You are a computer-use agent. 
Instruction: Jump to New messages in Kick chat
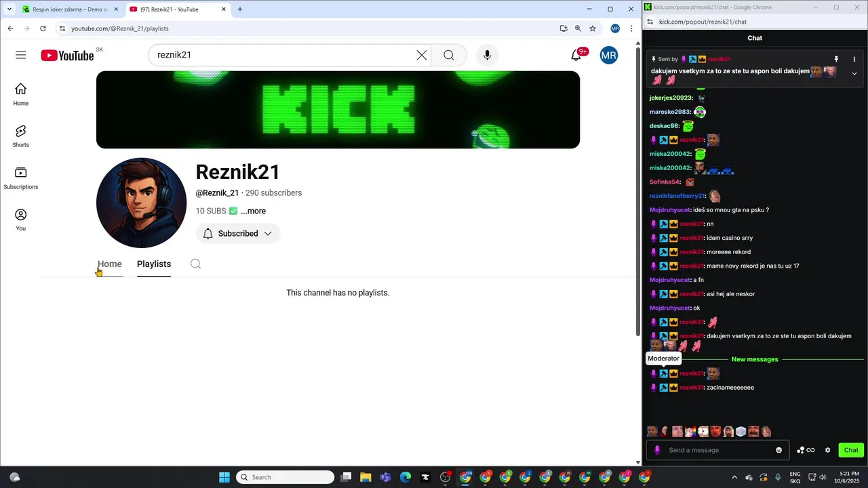tap(755, 359)
